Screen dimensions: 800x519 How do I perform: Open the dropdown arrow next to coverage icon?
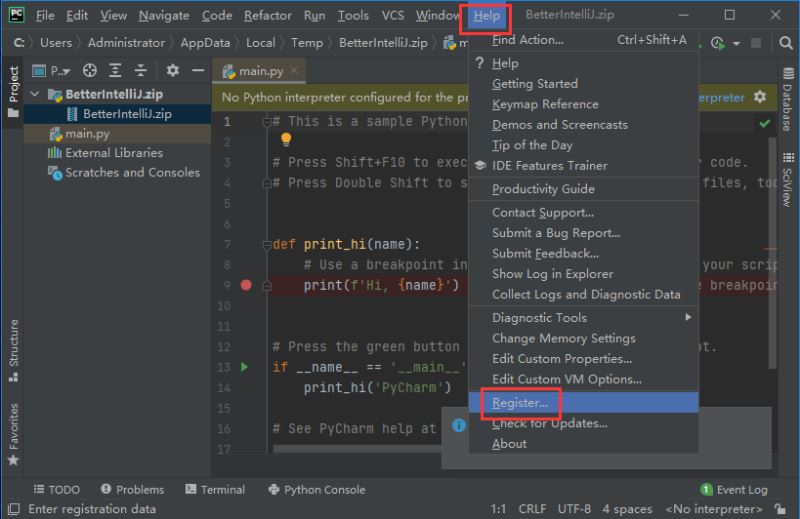coord(736,44)
